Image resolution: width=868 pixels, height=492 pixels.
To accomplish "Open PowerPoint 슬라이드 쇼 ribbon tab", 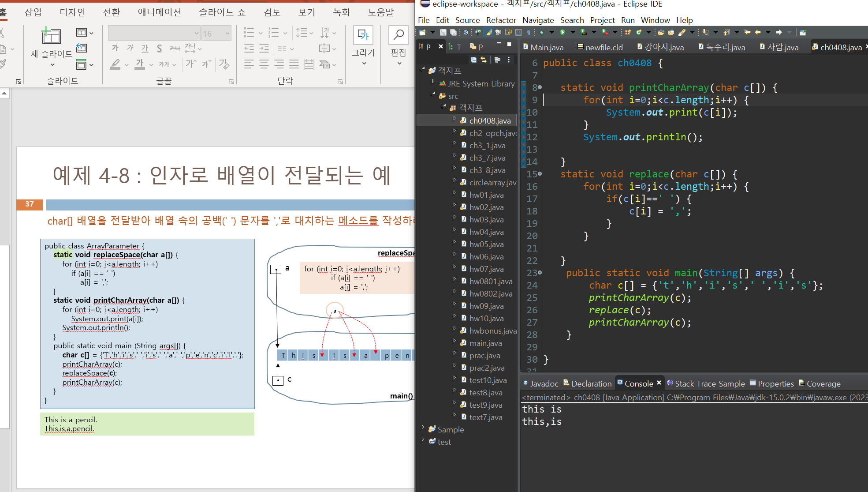I will pos(222,12).
